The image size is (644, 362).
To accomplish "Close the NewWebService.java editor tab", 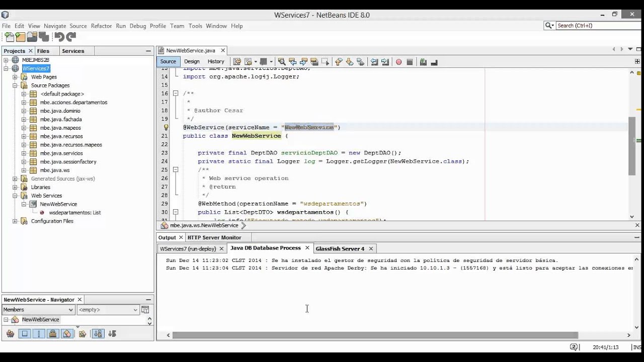I will (222, 50).
